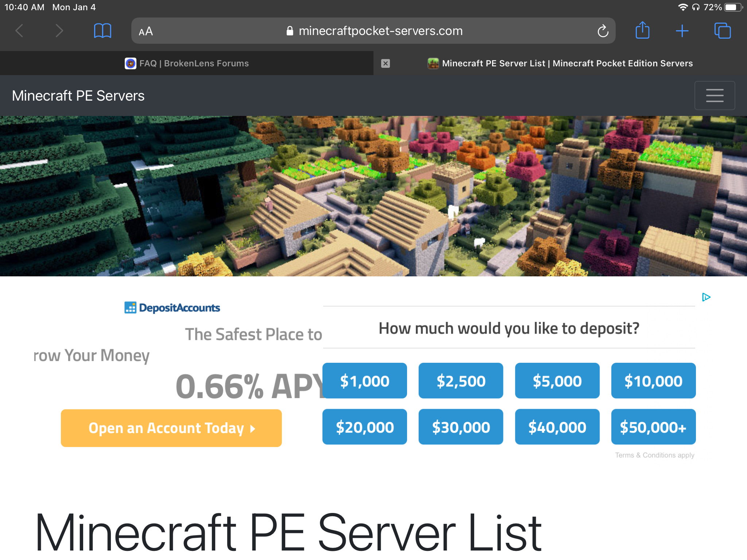Open the bookmarks book icon
This screenshot has height=560, width=747.
click(x=102, y=31)
